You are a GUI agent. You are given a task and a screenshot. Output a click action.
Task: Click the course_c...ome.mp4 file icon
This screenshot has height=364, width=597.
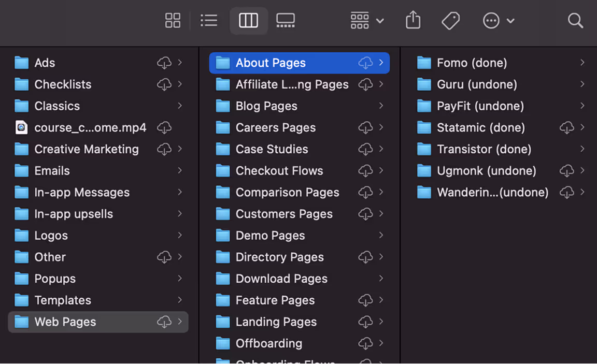click(x=21, y=127)
